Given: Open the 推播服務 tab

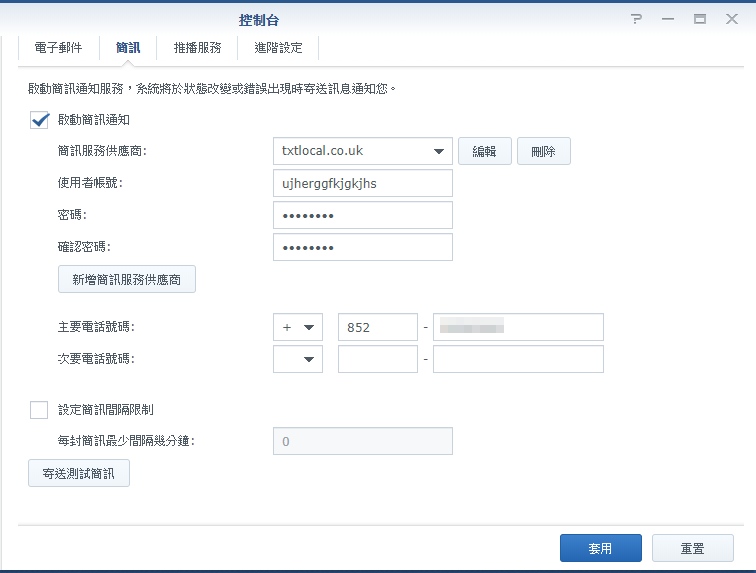Looking at the screenshot, I should [x=197, y=48].
